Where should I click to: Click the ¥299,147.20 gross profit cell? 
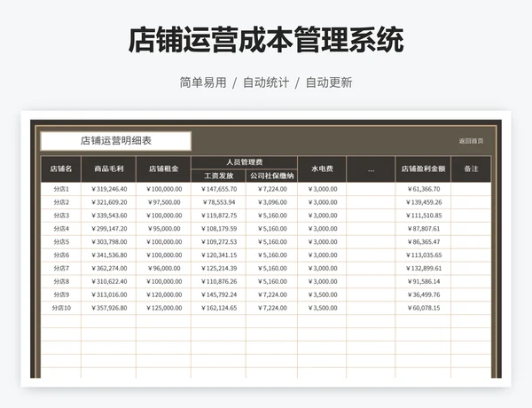(108, 229)
